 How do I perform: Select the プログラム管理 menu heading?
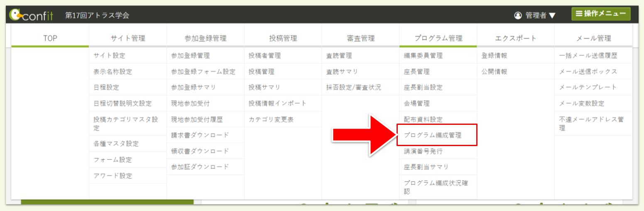438,38
